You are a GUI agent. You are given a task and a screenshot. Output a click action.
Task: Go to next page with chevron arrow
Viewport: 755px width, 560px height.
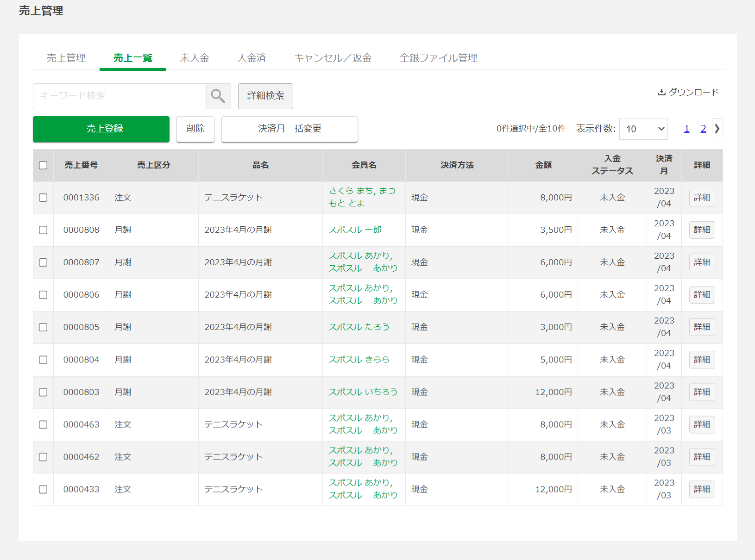[x=717, y=129]
